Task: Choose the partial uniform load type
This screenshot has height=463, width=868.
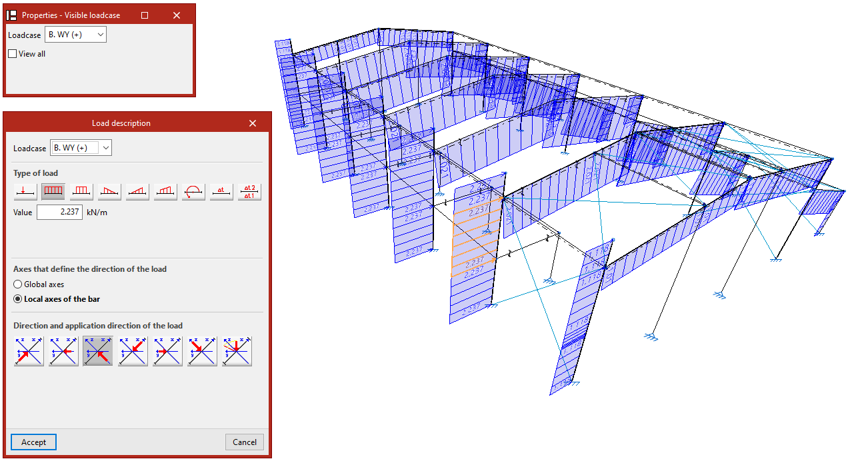Action: [81, 192]
